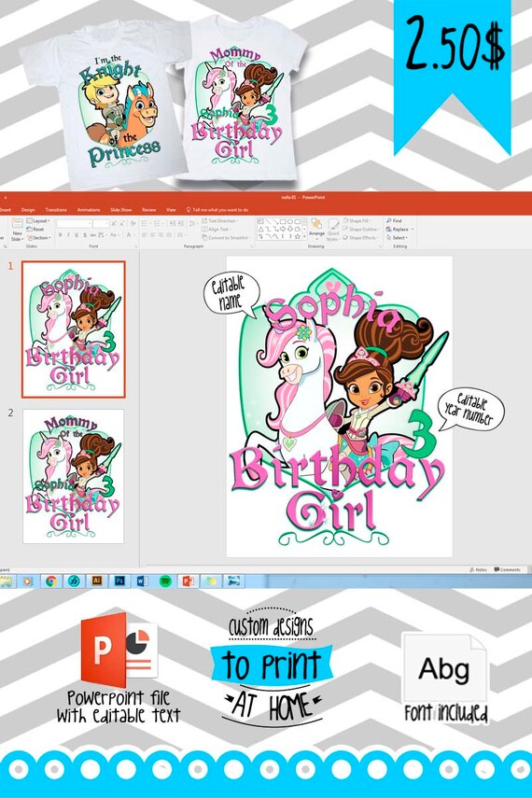Click the Clear Formatting icon

pos(133,223)
